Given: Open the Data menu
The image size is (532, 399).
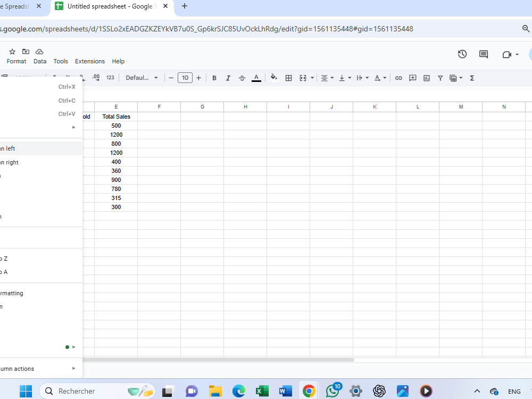Looking at the screenshot, I should (40, 61).
